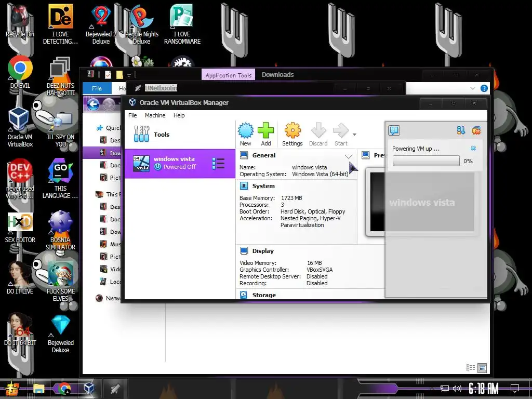Open VirtualBox File menu
532x399 pixels.
point(132,115)
